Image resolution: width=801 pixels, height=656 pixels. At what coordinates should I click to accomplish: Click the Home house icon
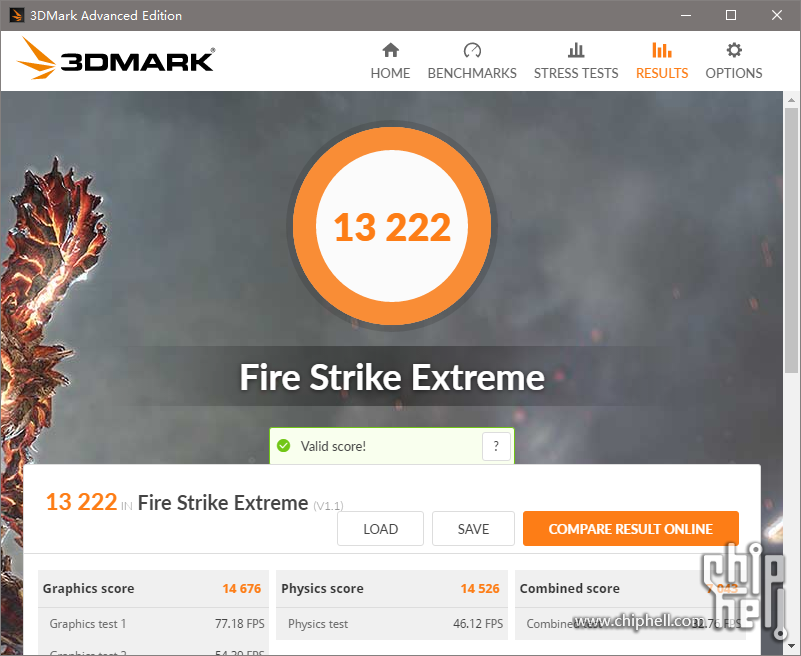(x=390, y=50)
